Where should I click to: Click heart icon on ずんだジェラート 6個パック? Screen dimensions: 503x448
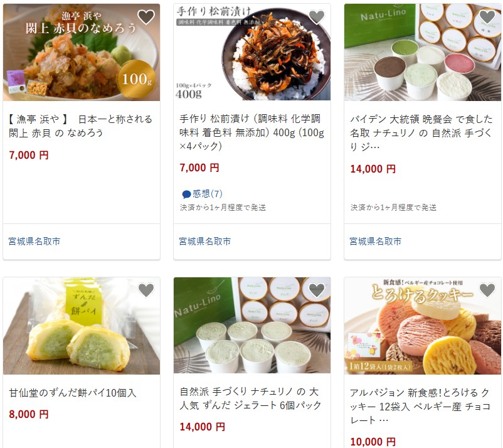317,290
